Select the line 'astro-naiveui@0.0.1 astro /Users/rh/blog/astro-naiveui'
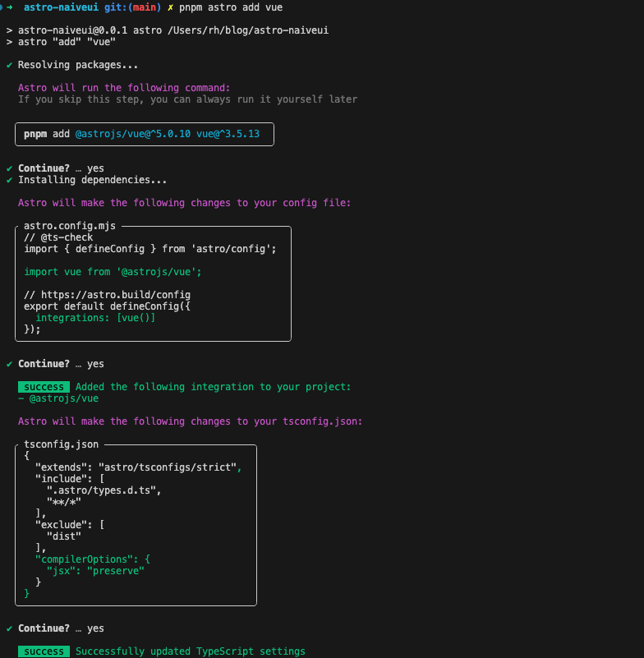 tap(173, 30)
